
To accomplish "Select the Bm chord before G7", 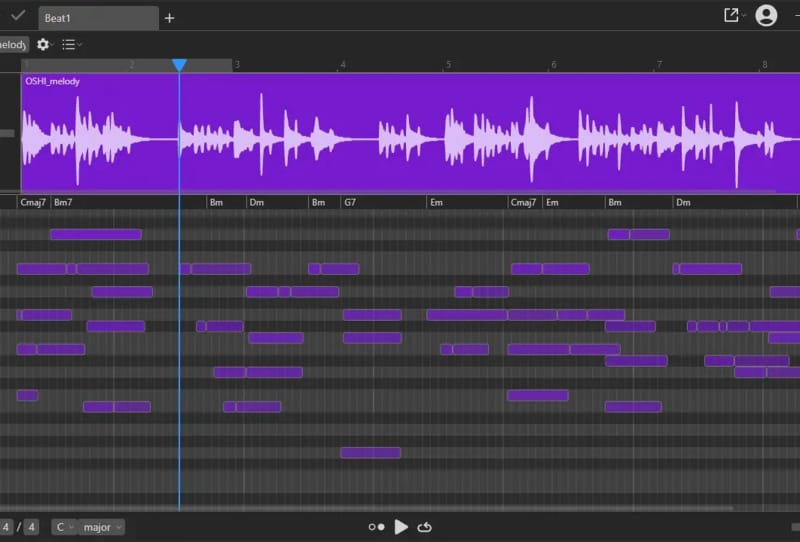I will pyautogui.click(x=318, y=203).
